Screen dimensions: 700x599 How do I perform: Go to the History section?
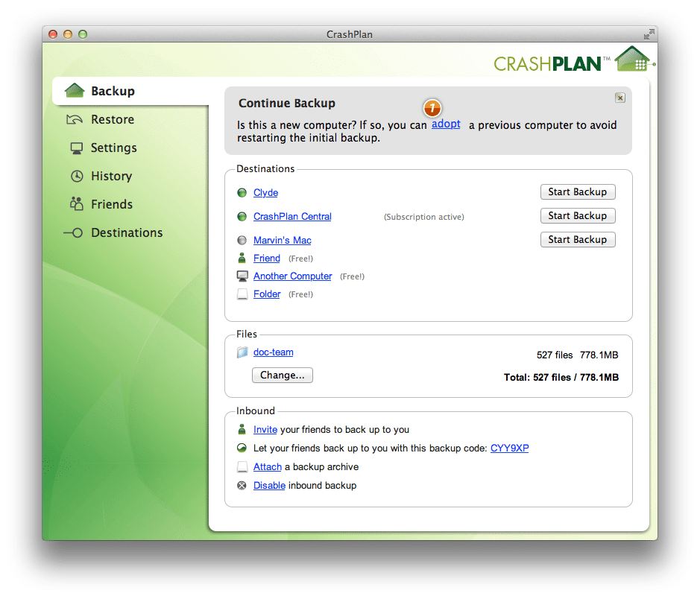pos(112,176)
